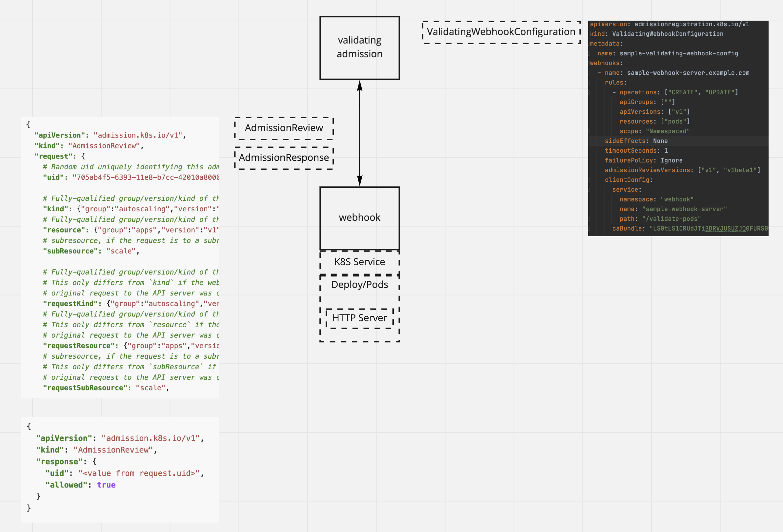This screenshot has height=532, width=783.
Task: Select the HTTP Server dashed box
Action: point(359,318)
